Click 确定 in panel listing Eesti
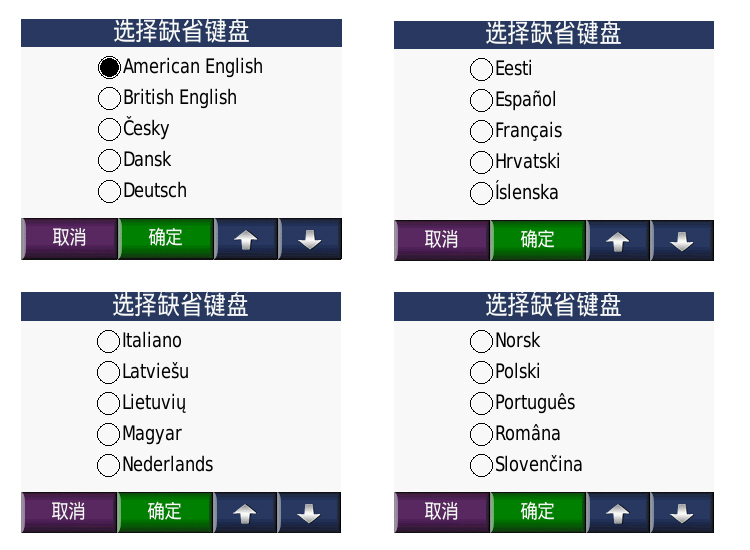The image size is (750, 550). [537, 240]
